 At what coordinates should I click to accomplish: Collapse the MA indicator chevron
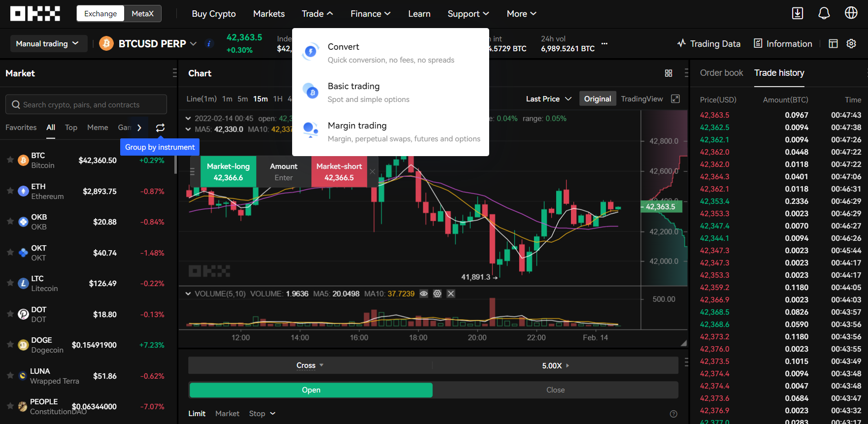pyautogui.click(x=188, y=129)
